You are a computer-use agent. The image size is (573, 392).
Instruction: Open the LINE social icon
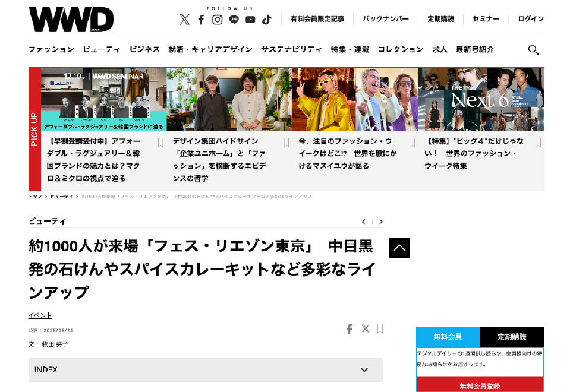click(x=234, y=20)
